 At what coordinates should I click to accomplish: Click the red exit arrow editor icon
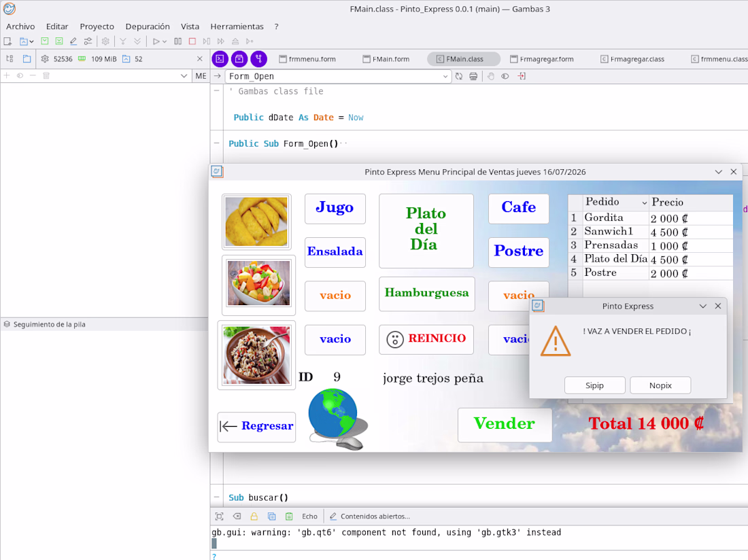[x=522, y=76]
